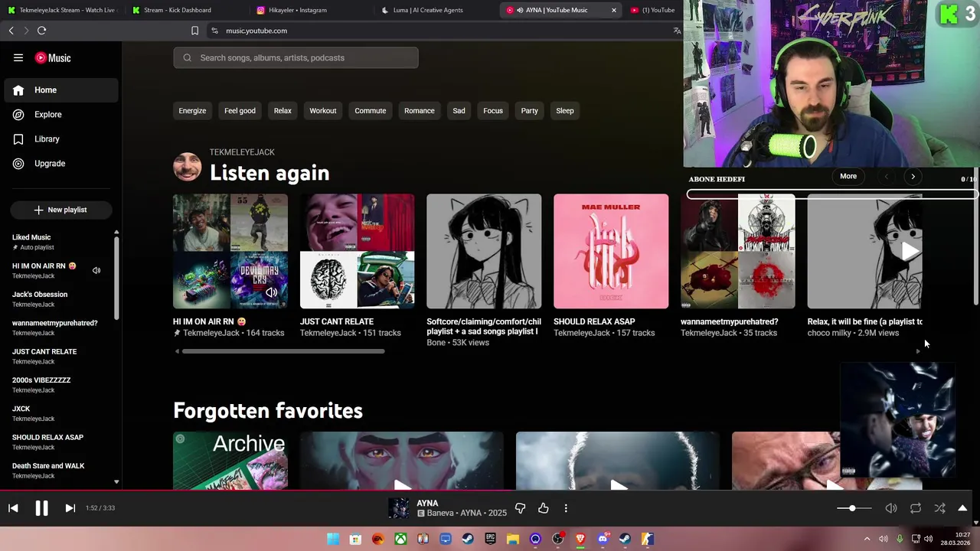Open Home in sidebar
980x551 pixels.
60,90
